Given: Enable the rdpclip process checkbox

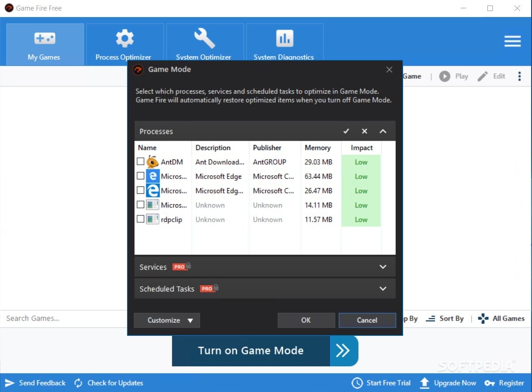Looking at the screenshot, I should 140,219.
